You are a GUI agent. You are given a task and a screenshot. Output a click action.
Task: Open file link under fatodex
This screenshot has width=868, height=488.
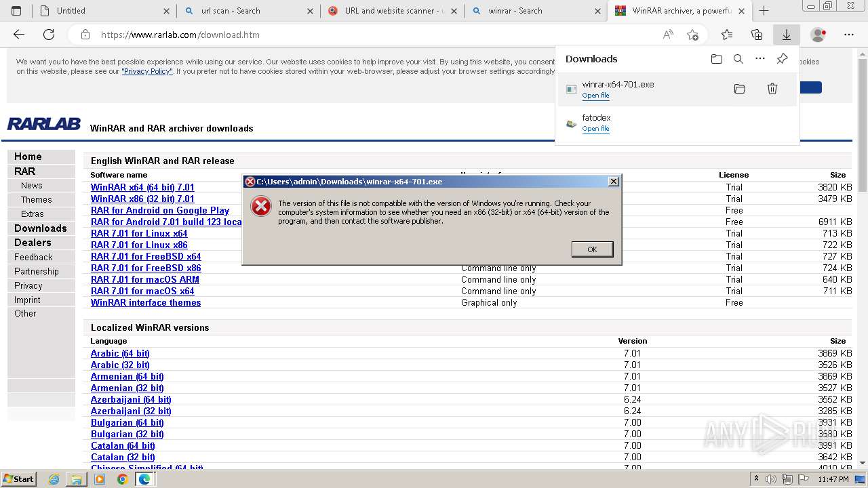pyautogui.click(x=595, y=129)
